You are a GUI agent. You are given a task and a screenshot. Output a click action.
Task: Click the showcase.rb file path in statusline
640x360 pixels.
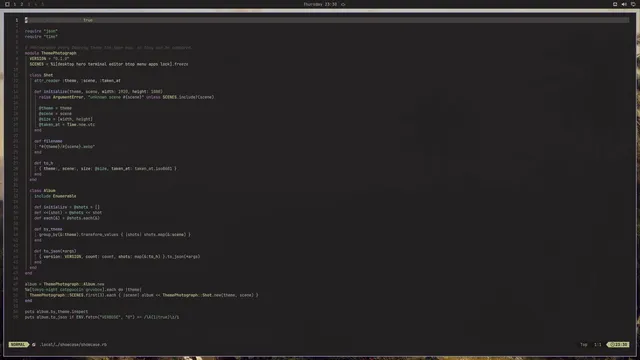point(73,344)
